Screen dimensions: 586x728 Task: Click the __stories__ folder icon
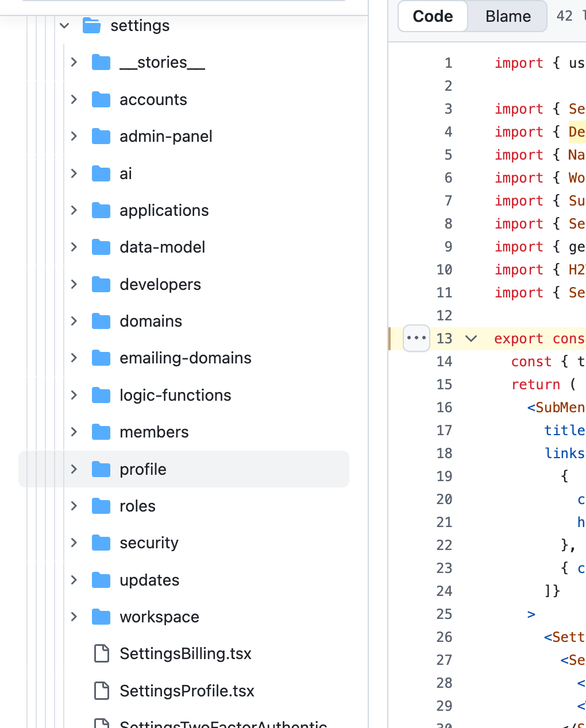(x=101, y=62)
